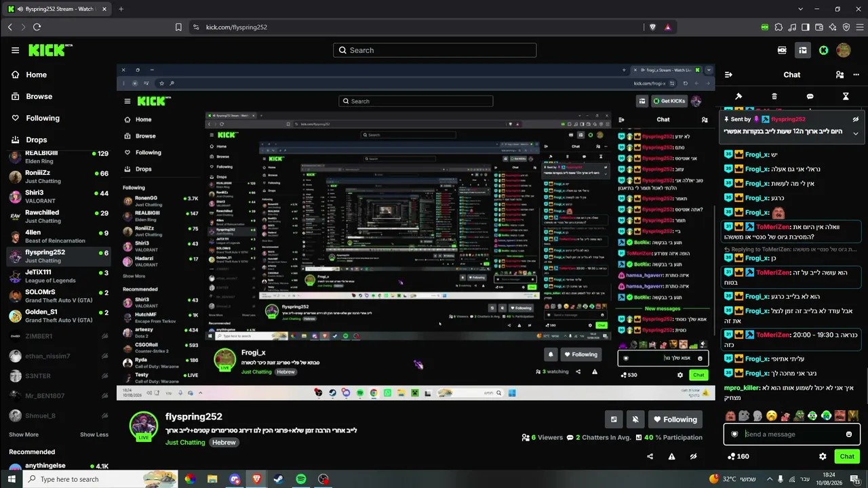868x488 pixels.
Task: Open the chat users list icon
Action: click(840, 75)
